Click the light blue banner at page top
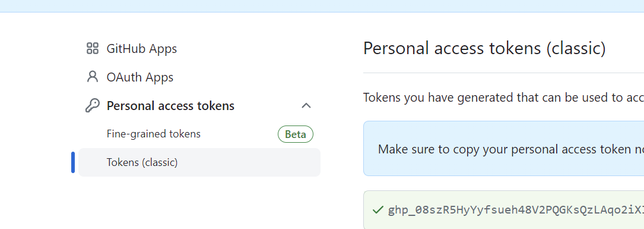The height and width of the screenshot is (229, 644). (322, 6)
